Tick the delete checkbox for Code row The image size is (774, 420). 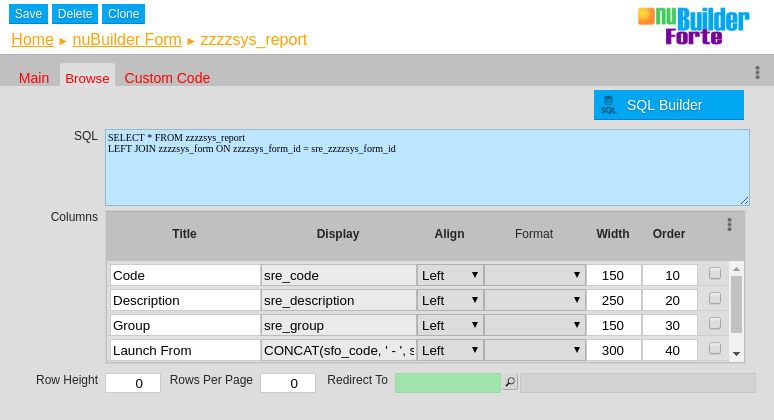pyautogui.click(x=714, y=273)
